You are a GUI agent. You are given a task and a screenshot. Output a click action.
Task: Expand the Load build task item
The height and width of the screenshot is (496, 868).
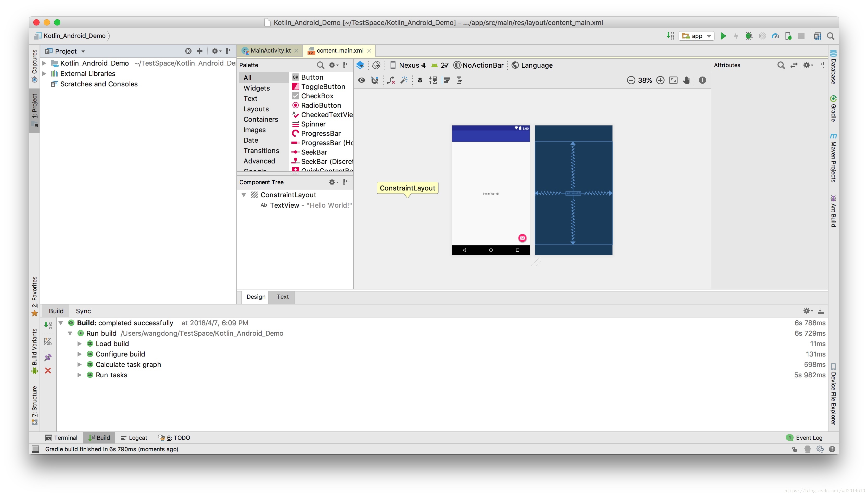(x=79, y=344)
